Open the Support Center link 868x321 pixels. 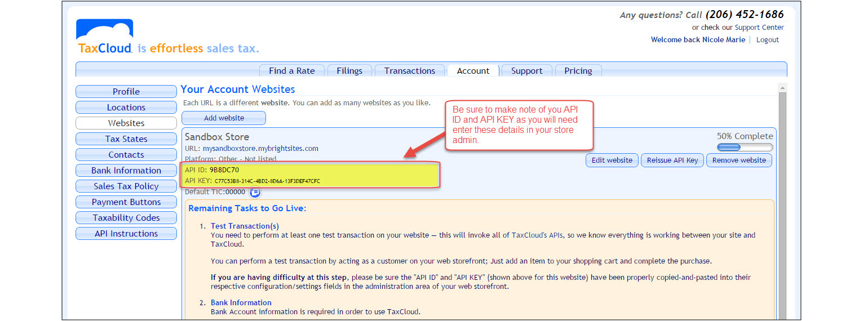[x=759, y=28]
